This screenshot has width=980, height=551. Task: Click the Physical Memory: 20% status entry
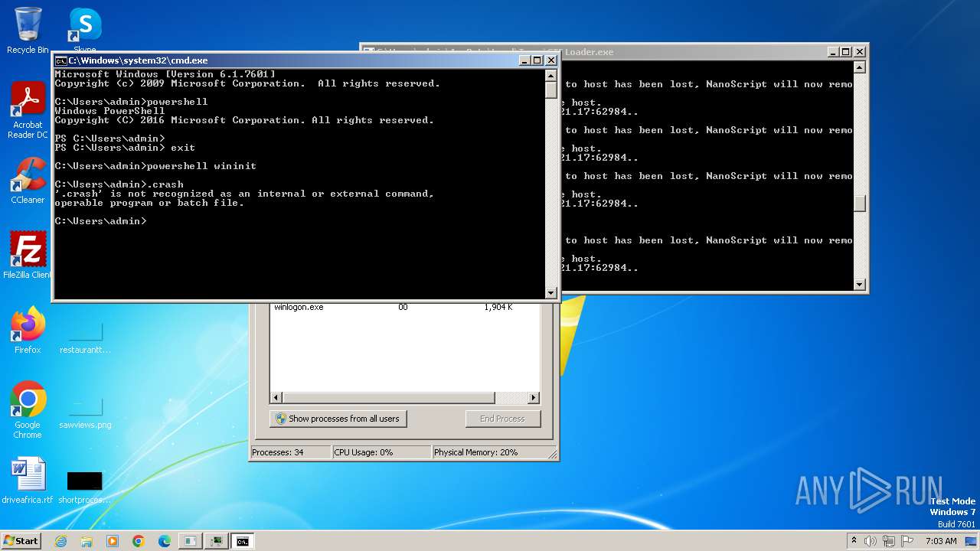tap(493, 452)
